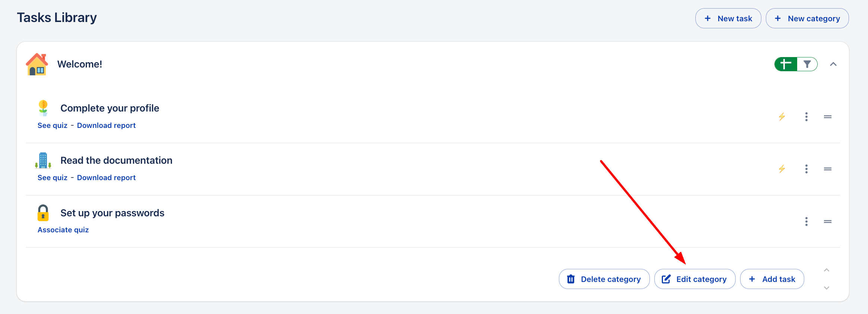Collapse the Welcome! category
This screenshot has width=868, height=314.
833,64
